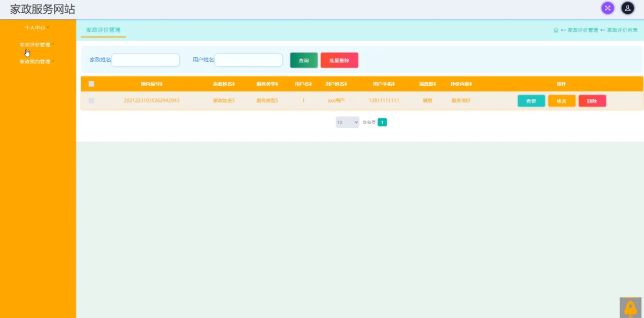This screenshot has width=644, height=318.
Task: Select the 家政评价管理 tab
Action: click(x=104, y=30)
